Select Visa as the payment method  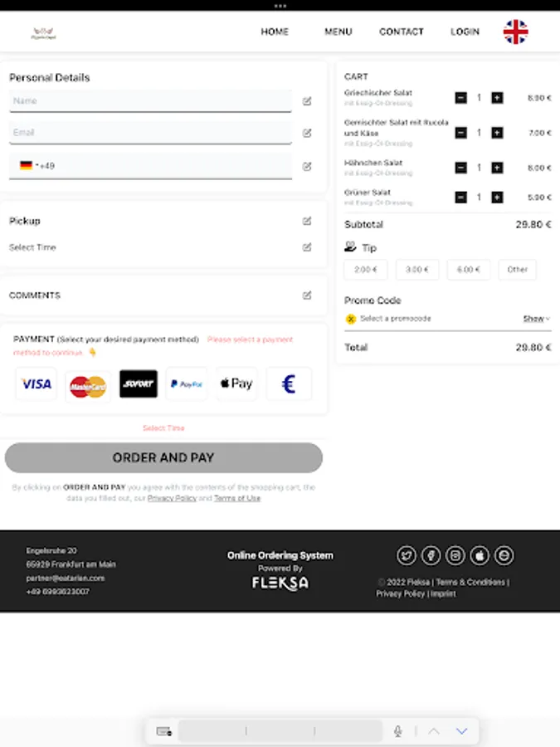[x=37, y=384]
